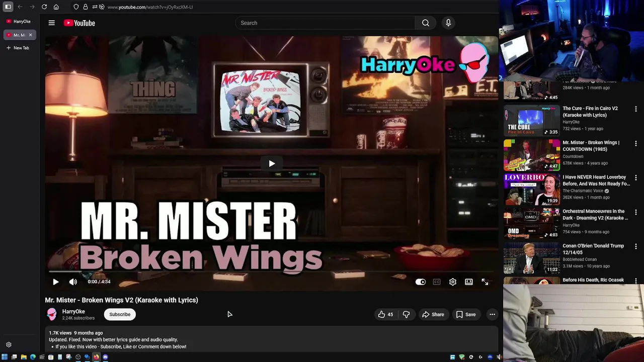Seek using the video progress bar
Screen dimensions: 644x362
tap(272, 272)
